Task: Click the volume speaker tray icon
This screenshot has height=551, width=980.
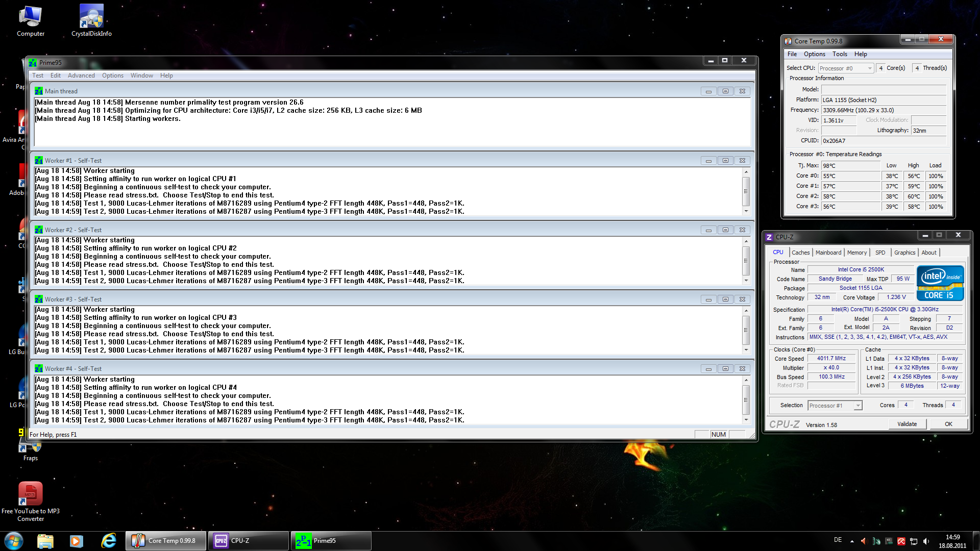Action: (926, 541)
